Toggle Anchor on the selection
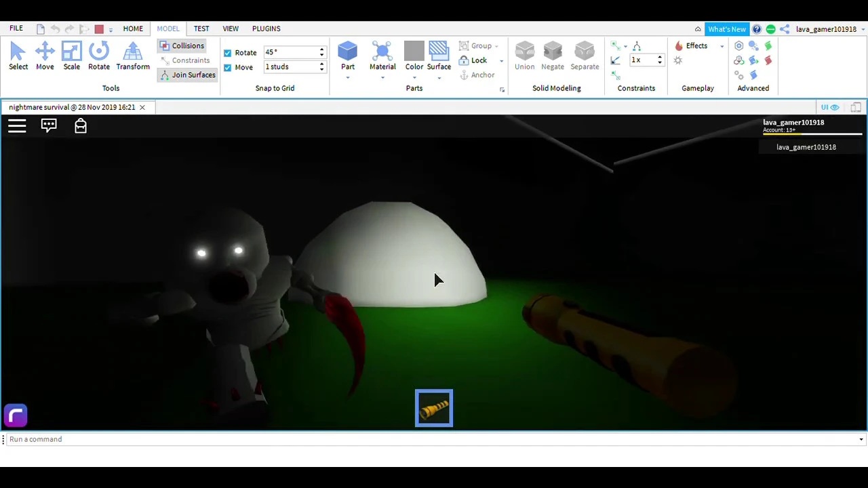This screenshot has width=868, height=488. 477,75
